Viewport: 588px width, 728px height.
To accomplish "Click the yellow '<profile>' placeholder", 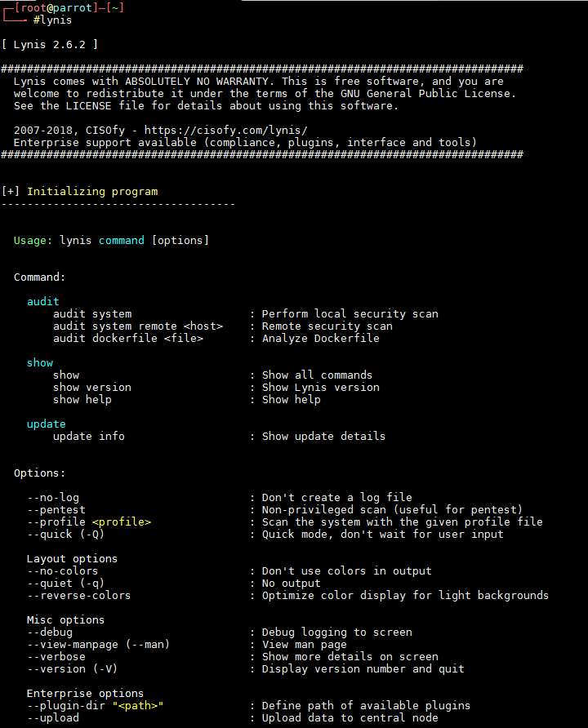I will pyautogui.click(x=122, y=522).
